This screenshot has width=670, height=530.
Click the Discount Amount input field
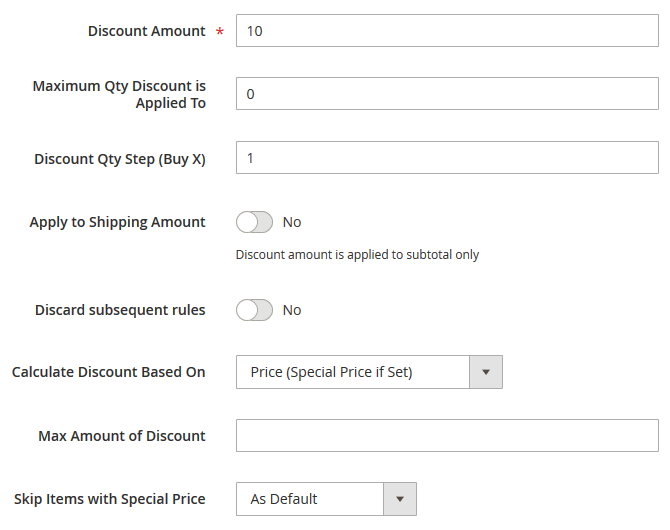[x=447, y=31]
